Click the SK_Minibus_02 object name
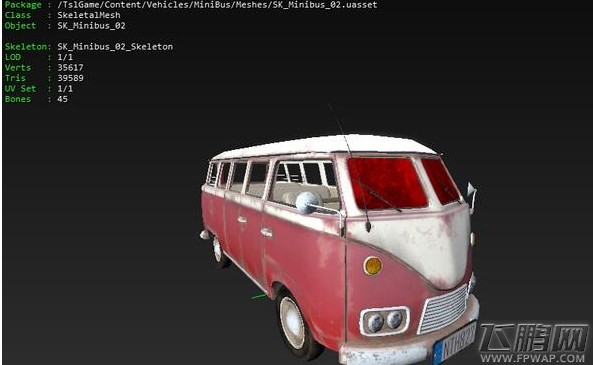593x365 pixels. [x=91, y=26]
